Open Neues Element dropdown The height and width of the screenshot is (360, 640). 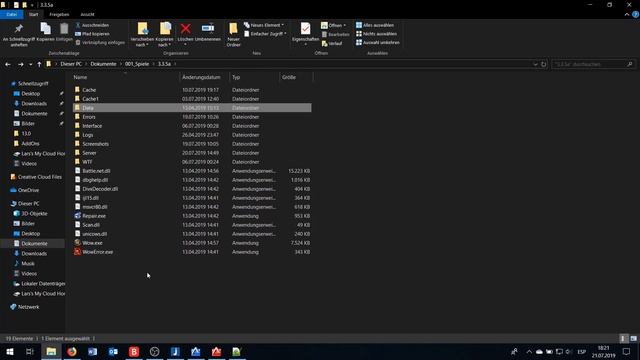[x=264, y=25]
